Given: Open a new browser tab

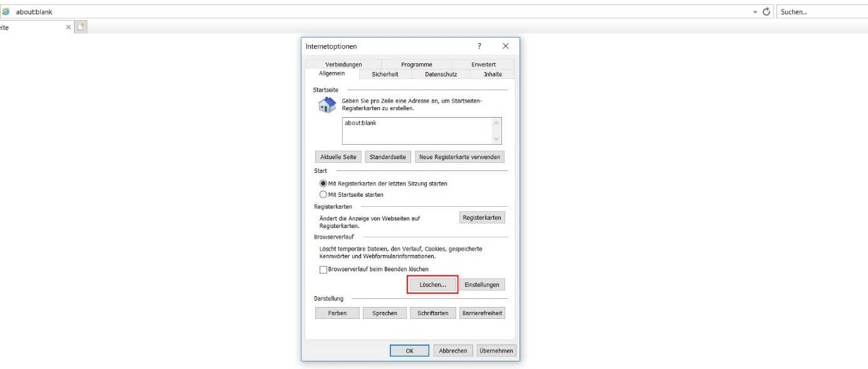Looking at the screenshot, I should click(81, 28).
